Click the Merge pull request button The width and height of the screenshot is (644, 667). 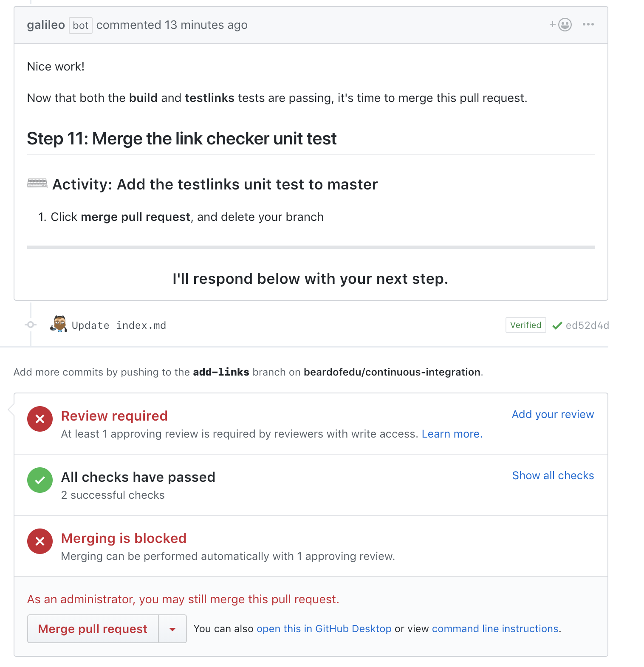coord(93,629)
